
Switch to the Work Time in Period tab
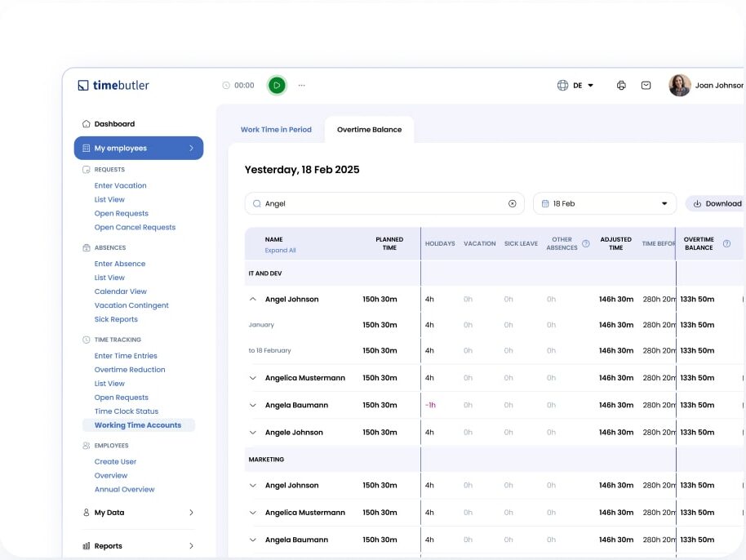pyautogui.click(x=276, y=130)
